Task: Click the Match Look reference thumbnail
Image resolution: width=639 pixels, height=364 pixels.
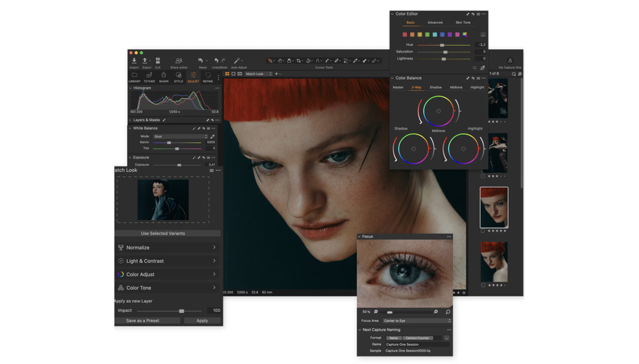Action: pos(163,200)
